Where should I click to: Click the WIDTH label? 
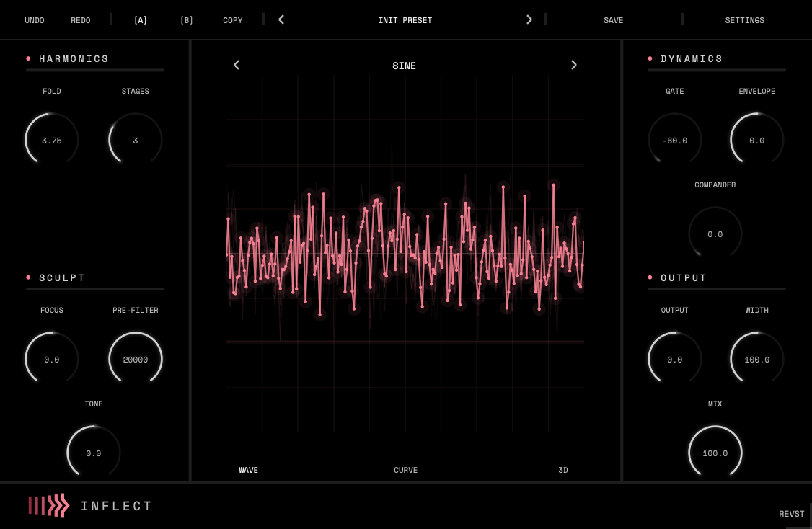[x=756, y=310]
